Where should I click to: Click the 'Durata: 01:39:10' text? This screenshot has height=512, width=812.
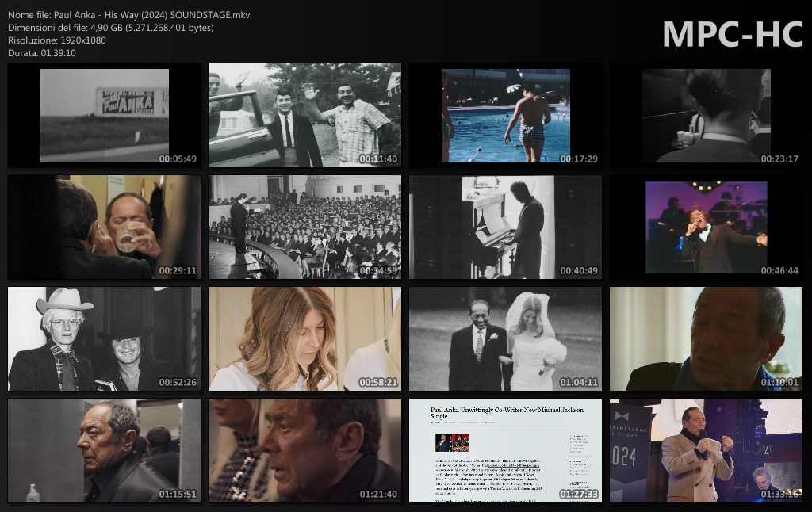coord(42,53)
